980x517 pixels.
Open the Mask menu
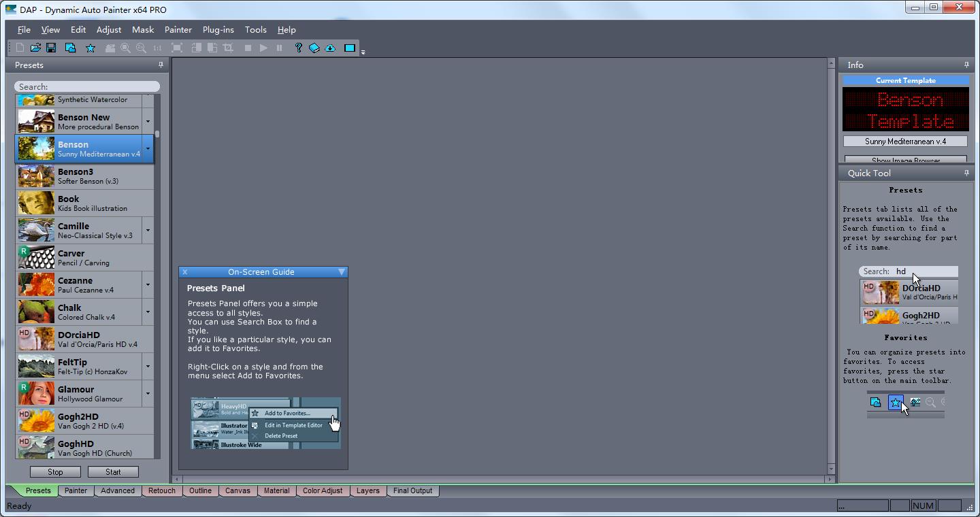point(143,29)
